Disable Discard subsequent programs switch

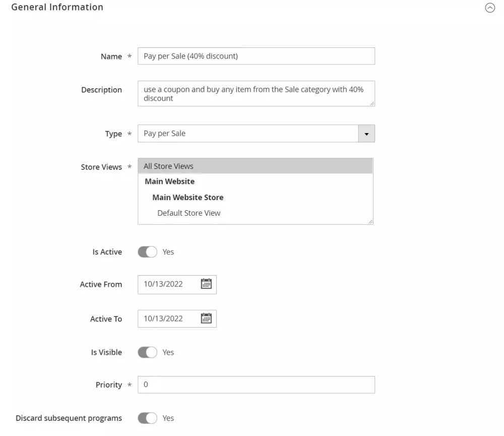148,418
